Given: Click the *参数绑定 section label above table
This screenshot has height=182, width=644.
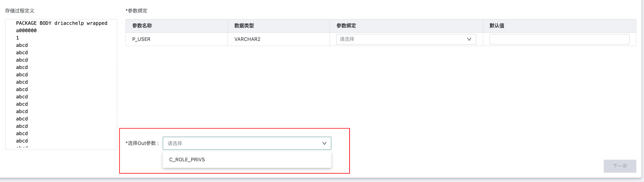Looking at the screenshot, I should coord(136,11).
